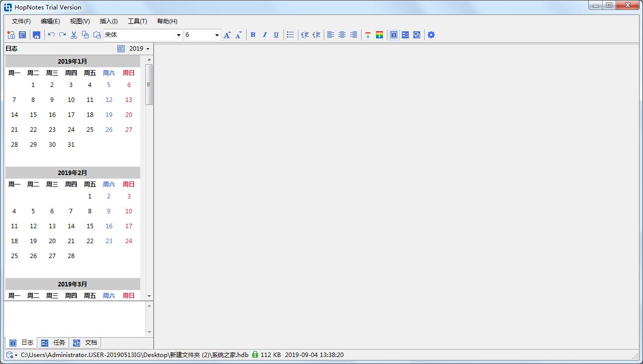
Task: Click the 2019年2月 month header
Action: (73, 173)
